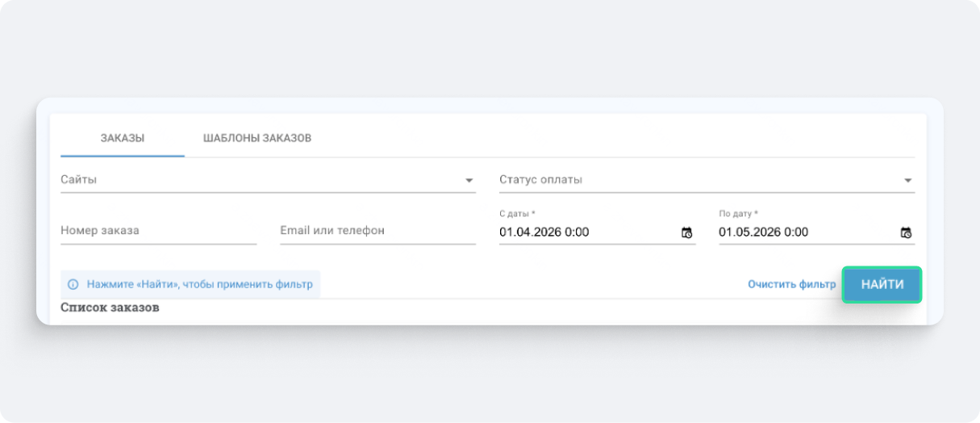Switch to the ШАБЛОНЫ ЗАКАЗОВ tab

257,138
